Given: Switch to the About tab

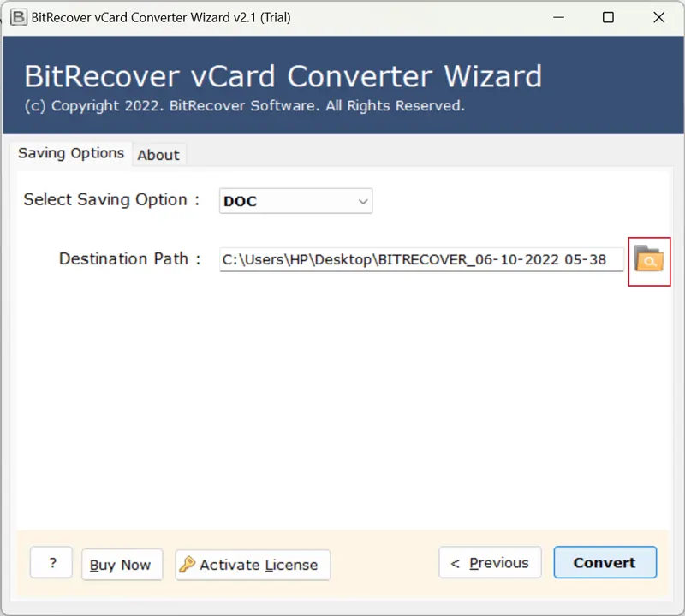Looking at the screenshot, I should (158, 155).
